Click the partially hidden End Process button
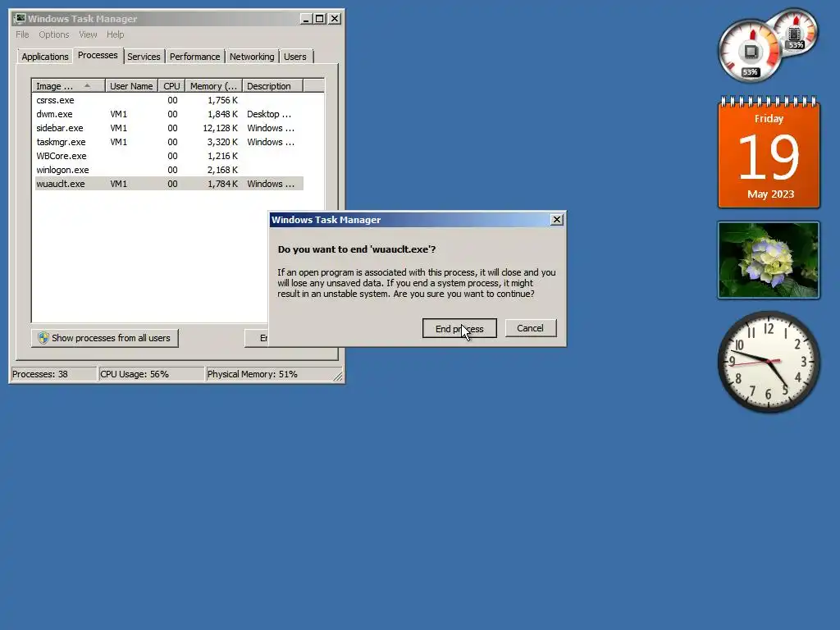 tap(256, 338)
